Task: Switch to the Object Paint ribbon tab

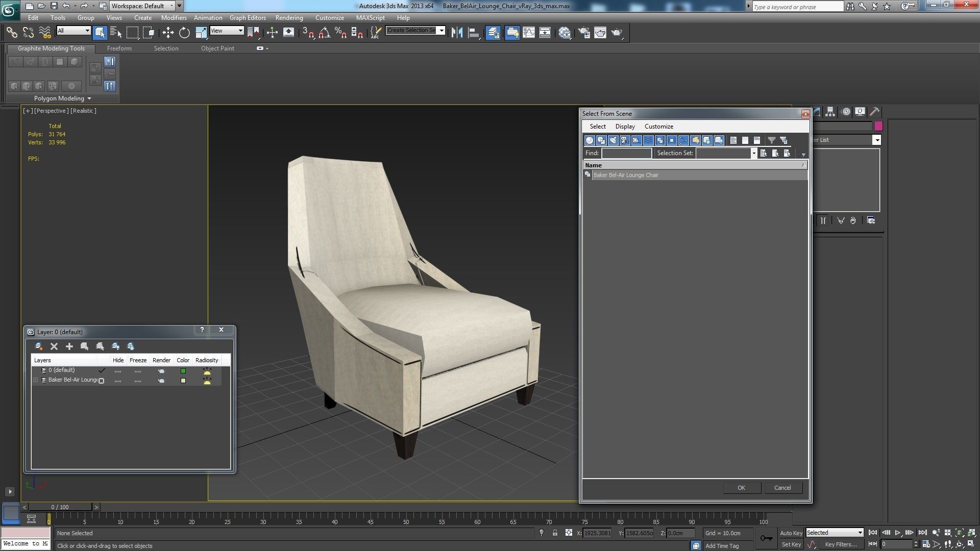Action: pos(217,48)
